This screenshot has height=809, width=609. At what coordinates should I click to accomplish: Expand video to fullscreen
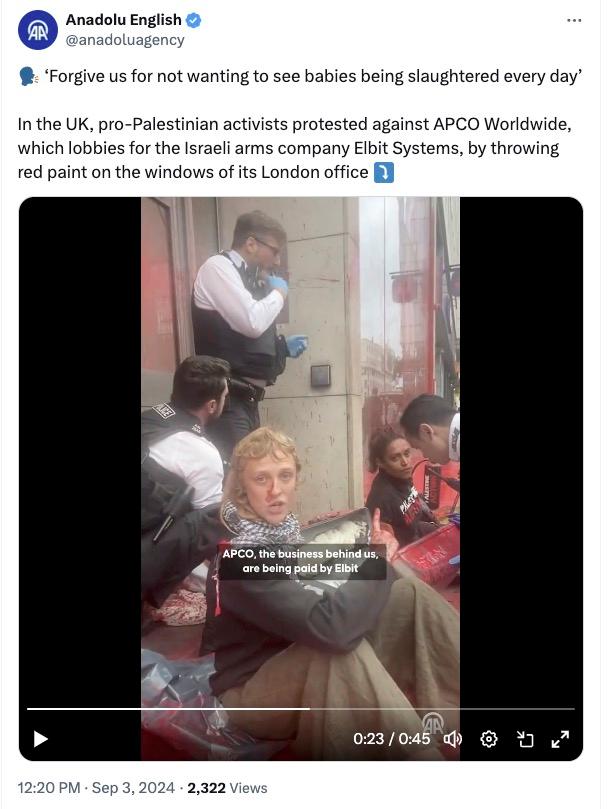coord(560,739)
